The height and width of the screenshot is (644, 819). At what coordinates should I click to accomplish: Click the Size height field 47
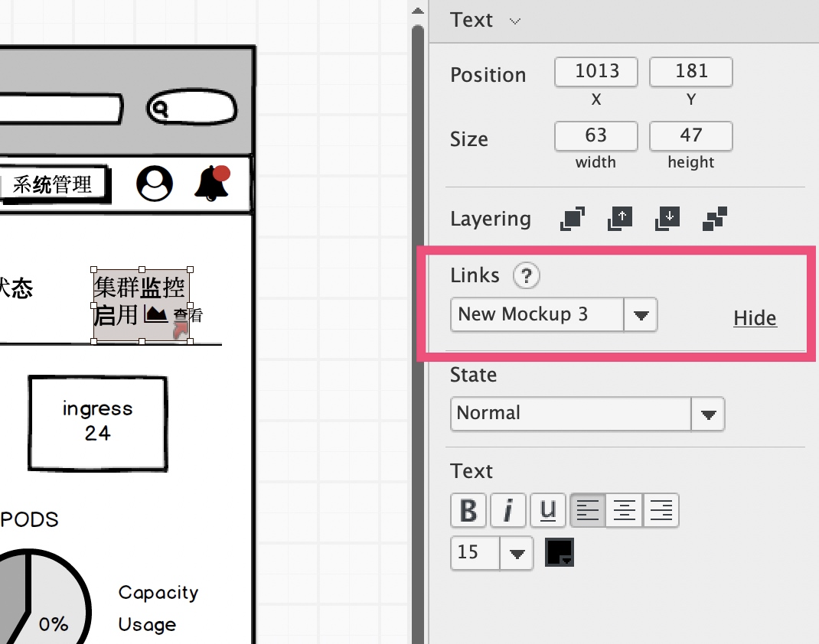(691, 135)
